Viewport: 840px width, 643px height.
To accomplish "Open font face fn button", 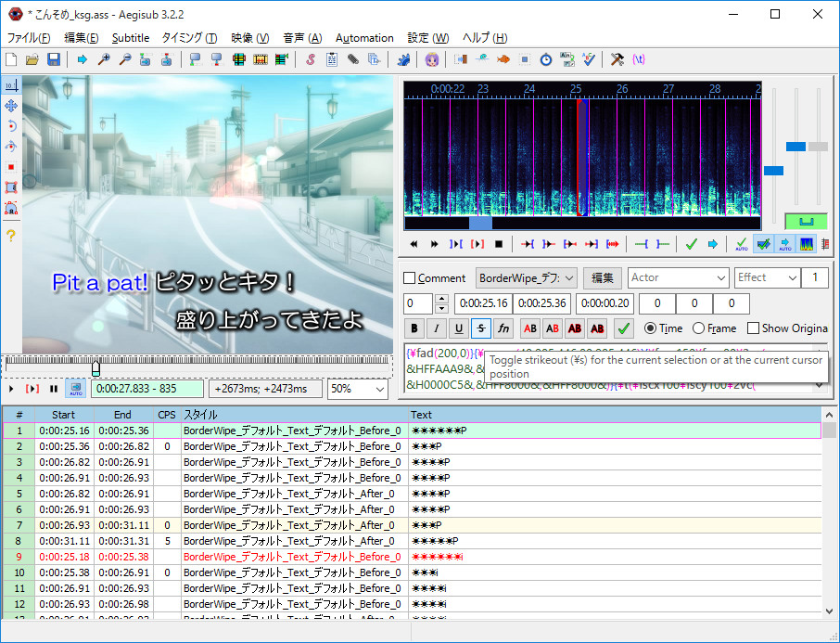I will (x=503, y=328).
